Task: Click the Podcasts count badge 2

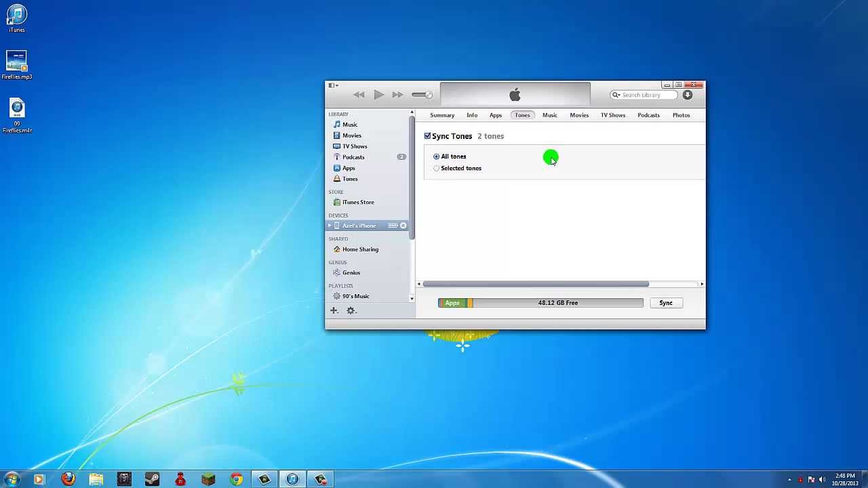Action: (401, 157)
